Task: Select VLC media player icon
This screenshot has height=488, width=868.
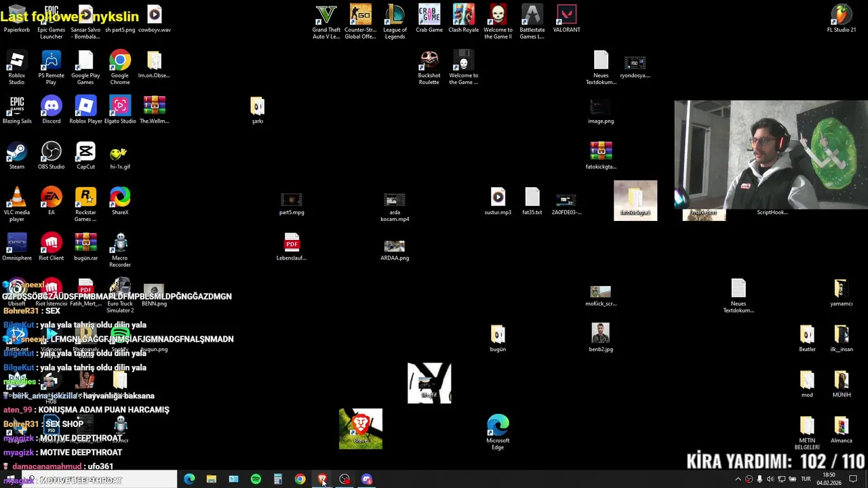Action: point(17,204)
